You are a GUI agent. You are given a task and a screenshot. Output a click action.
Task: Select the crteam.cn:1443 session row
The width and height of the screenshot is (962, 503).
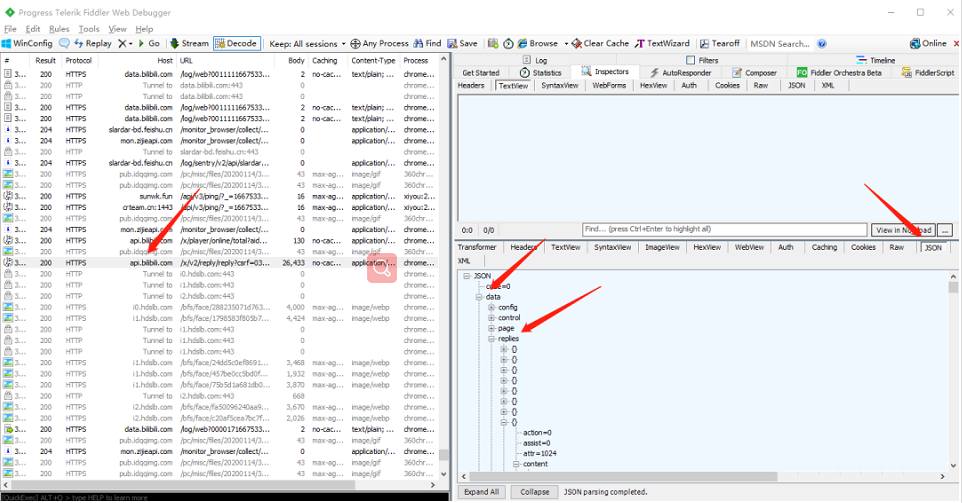pyautogui.click(x=220, y=207)
